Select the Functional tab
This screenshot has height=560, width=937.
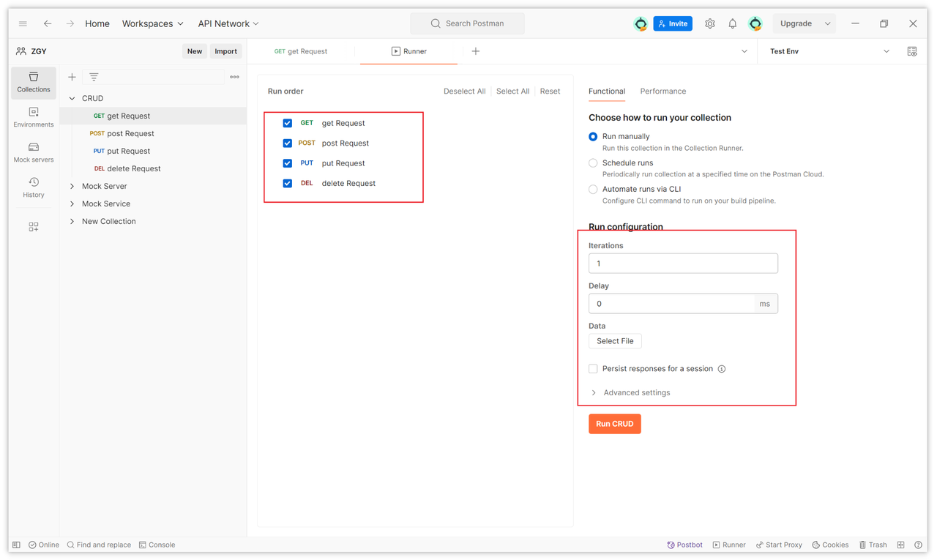click(x=607, y=92)
